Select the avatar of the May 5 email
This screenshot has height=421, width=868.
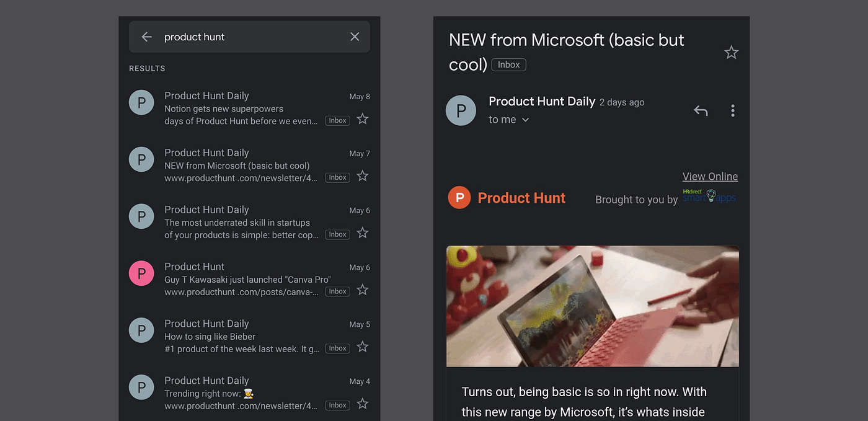click(x=141, y=330)
